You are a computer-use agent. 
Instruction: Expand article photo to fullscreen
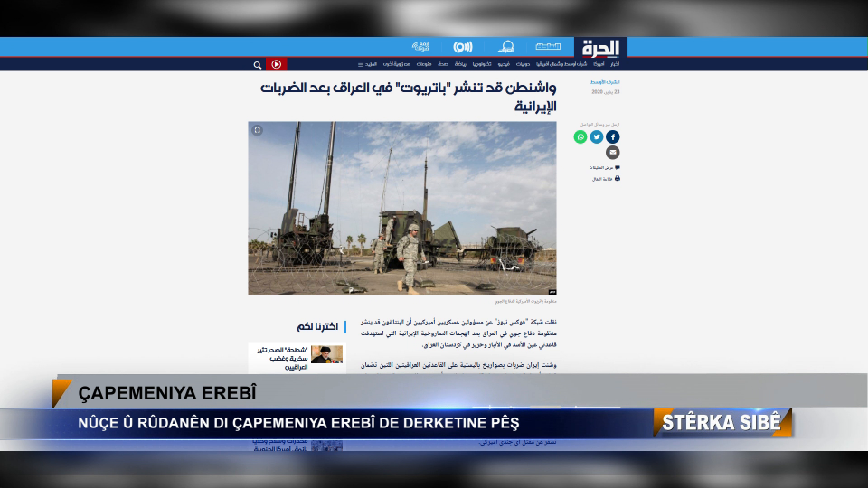[258, 130]
